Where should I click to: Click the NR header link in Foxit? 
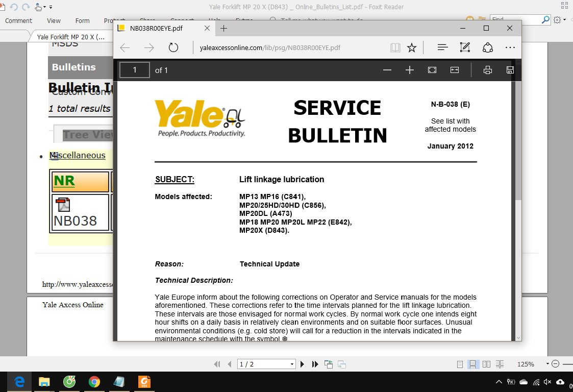click(x=64, y=181)
